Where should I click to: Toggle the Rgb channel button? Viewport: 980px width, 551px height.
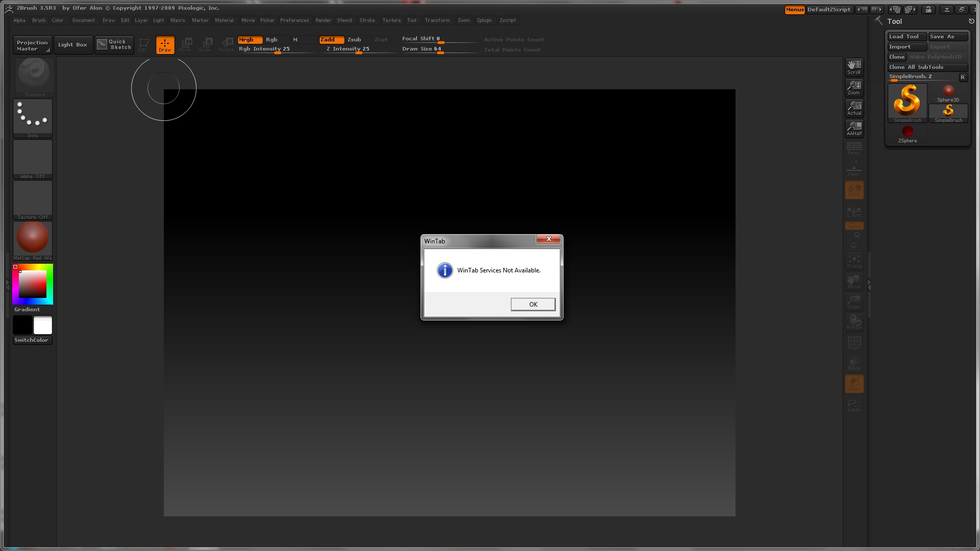(272, 39)
